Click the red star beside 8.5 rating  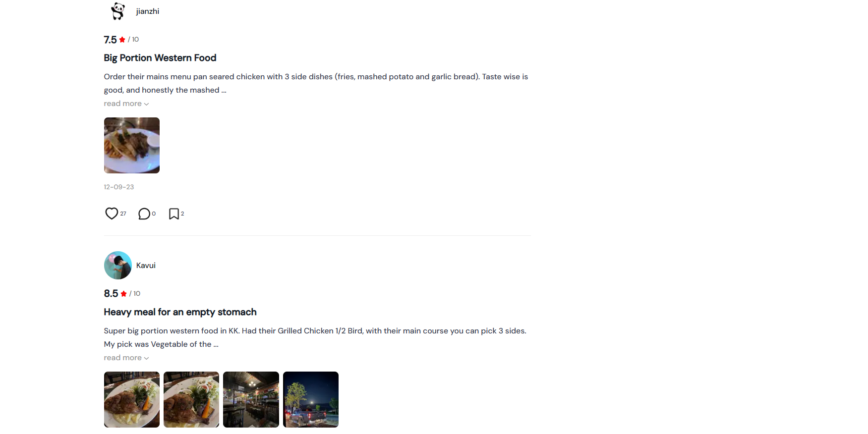(123, 294)
